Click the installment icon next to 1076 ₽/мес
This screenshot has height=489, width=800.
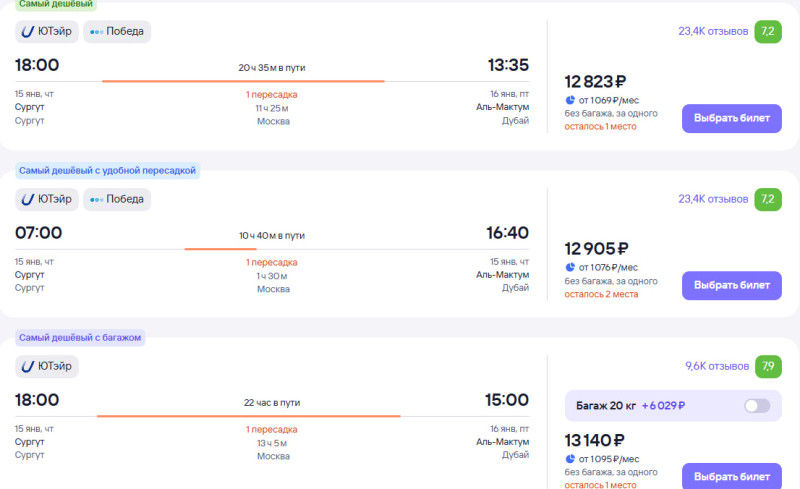(x=570, y=267)
